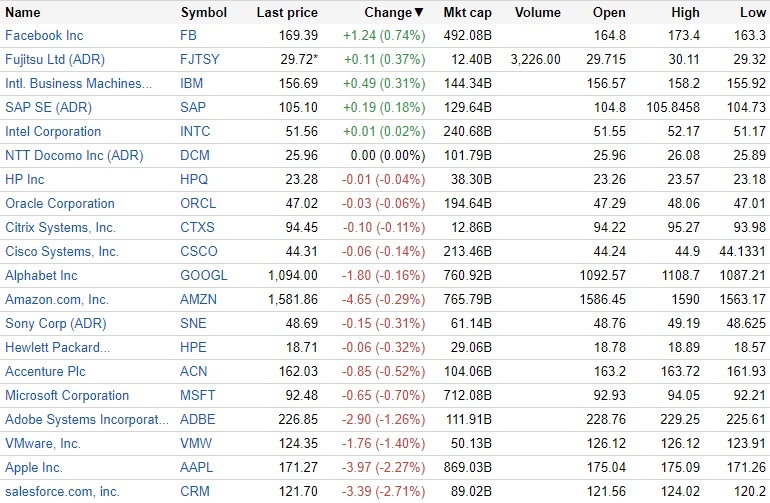
Task: Sort by the Mkt cap header
Action: tap(467, 13)
